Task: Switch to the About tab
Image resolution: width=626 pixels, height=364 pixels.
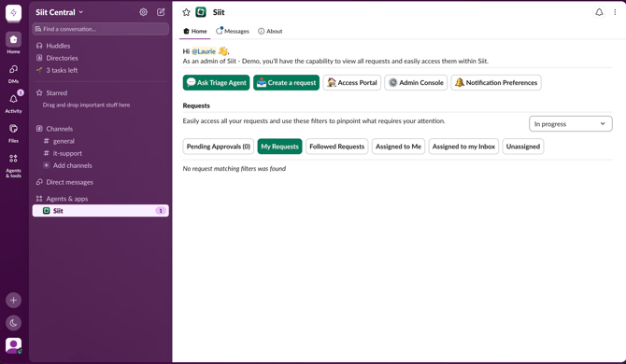Action: point(270,31)
